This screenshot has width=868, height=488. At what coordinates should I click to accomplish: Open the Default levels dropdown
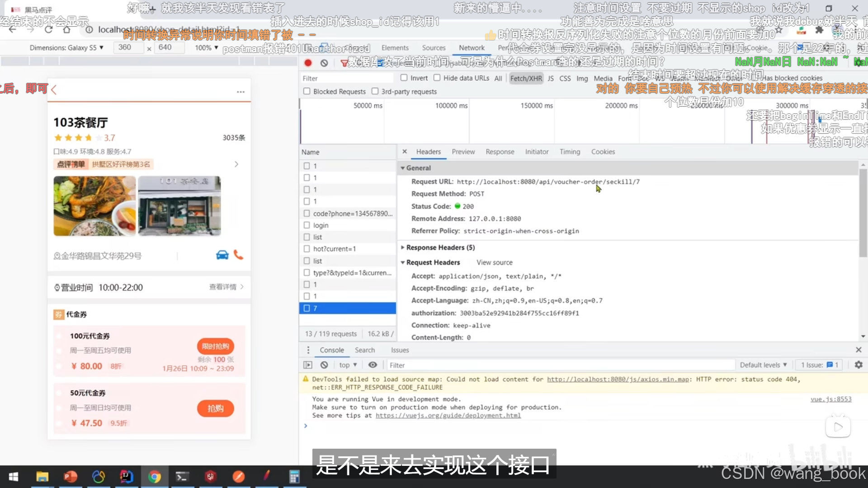tap(763, 365)
